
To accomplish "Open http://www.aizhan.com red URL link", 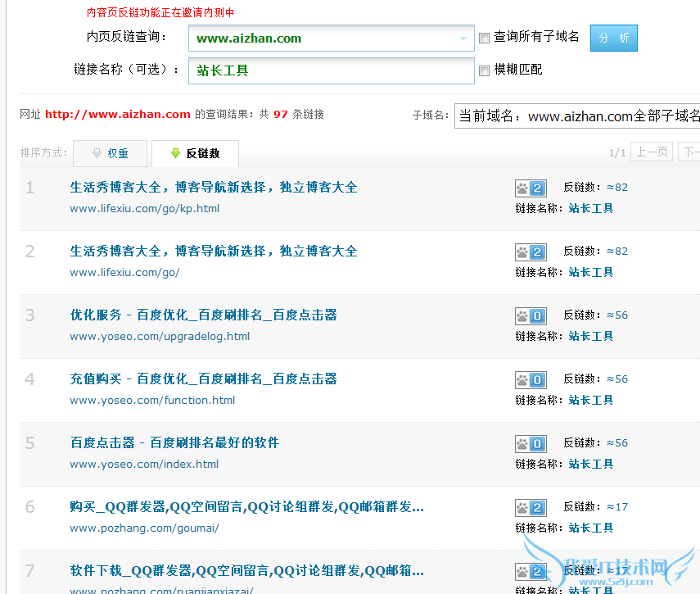I will tap(117, 115).
